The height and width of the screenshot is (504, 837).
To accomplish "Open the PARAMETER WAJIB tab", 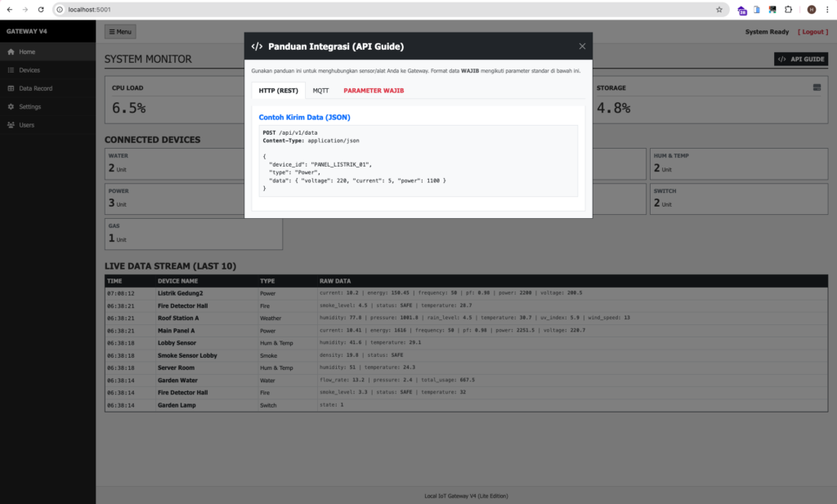I will (374, 91).
